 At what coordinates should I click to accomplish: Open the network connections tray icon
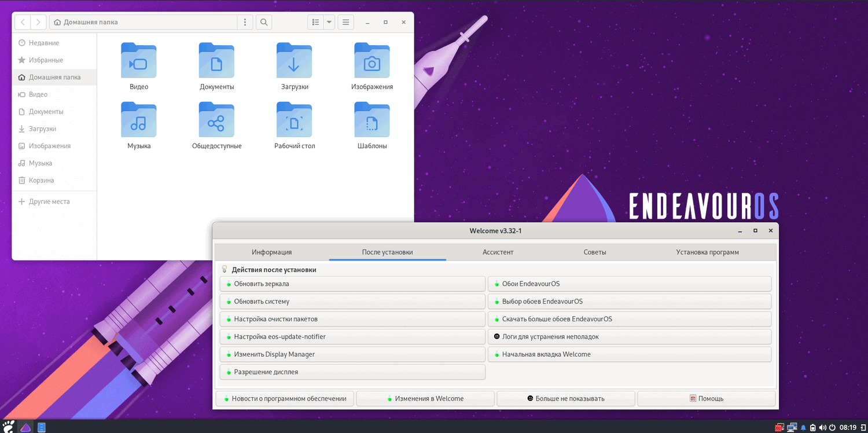792,428
